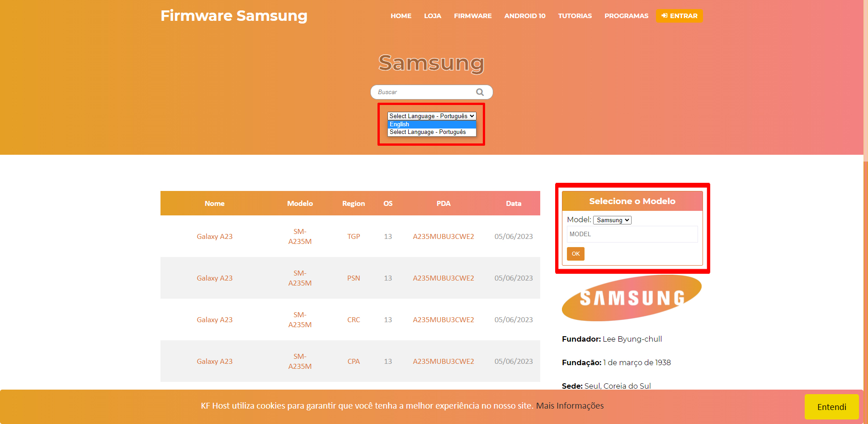Click the CPA region link
868x424 pixels.
point(354,362)
